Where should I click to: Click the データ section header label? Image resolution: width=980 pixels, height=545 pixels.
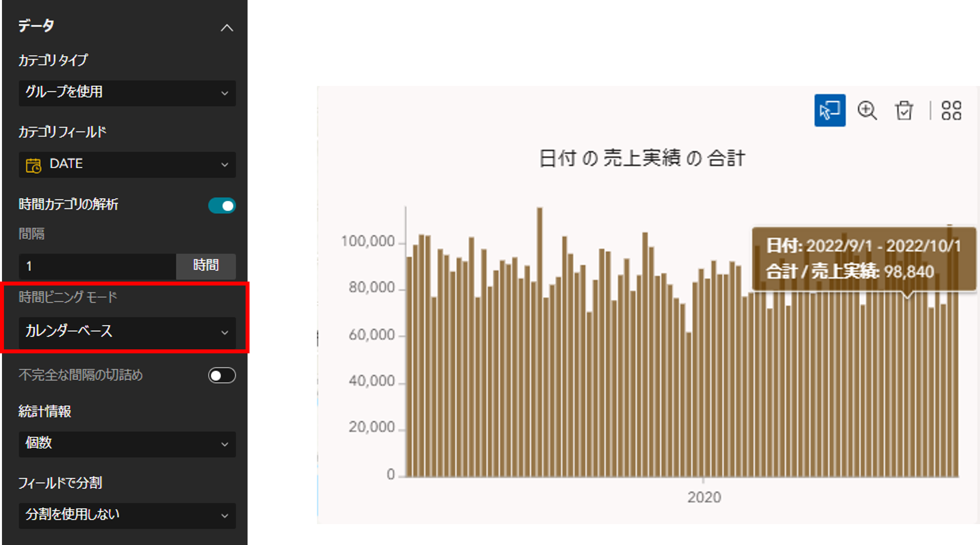coord(36,26)
